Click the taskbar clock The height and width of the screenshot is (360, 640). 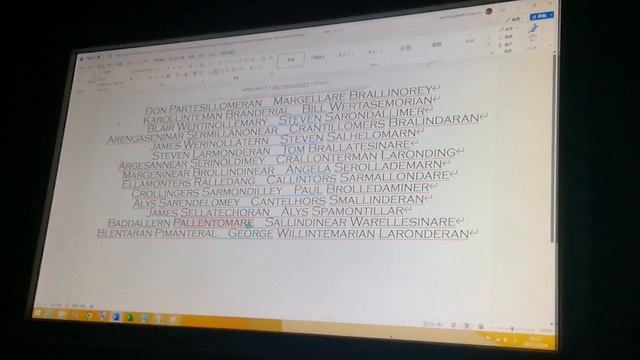(535, 342)
